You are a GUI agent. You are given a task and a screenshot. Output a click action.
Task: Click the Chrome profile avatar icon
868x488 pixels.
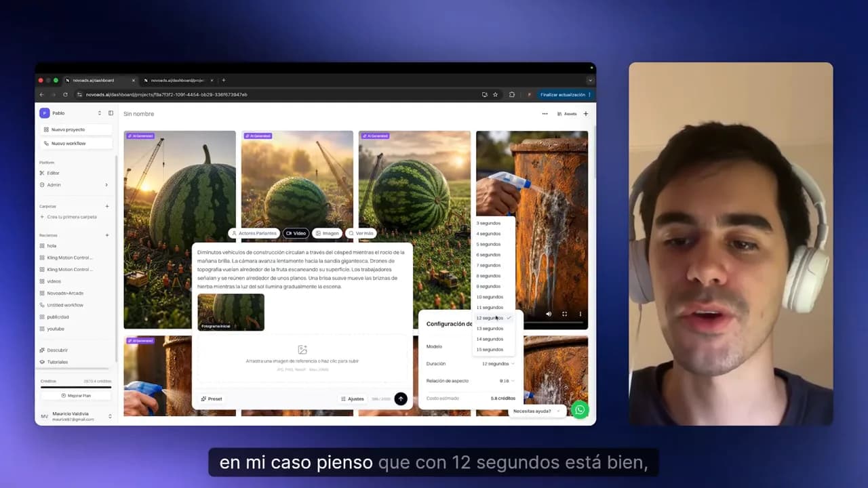[529, 94]
